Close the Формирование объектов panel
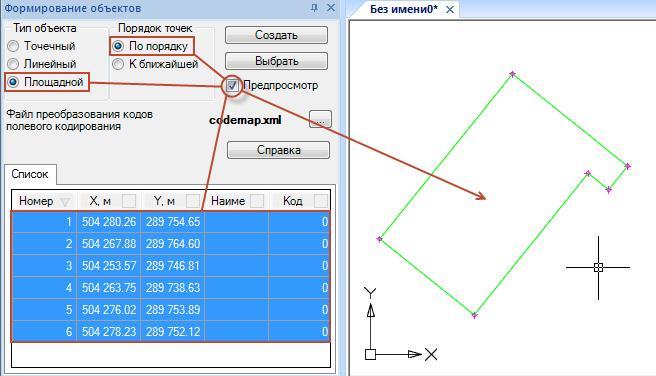Screen dimensions: 656x376 (x=331, y=8)
